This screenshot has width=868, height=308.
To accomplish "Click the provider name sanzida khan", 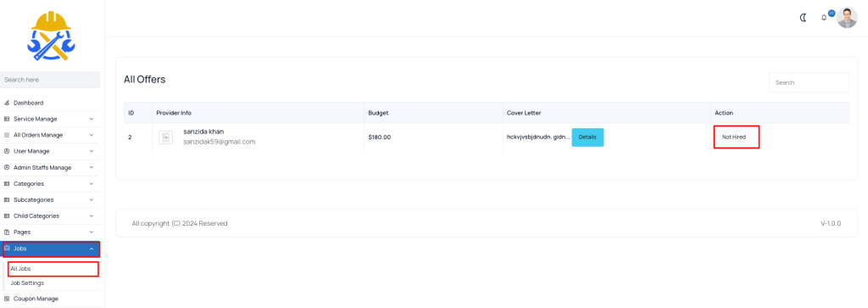I will 203,132.
